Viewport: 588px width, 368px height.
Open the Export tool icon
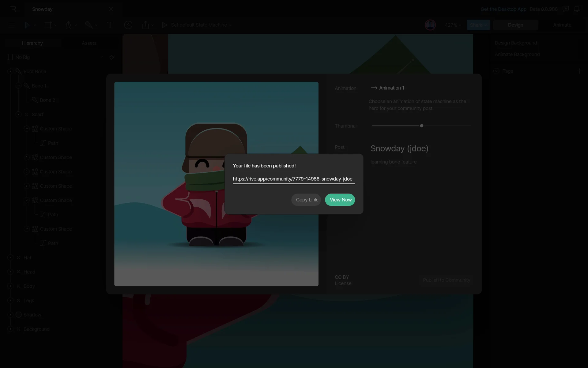[x=145, y=25]
